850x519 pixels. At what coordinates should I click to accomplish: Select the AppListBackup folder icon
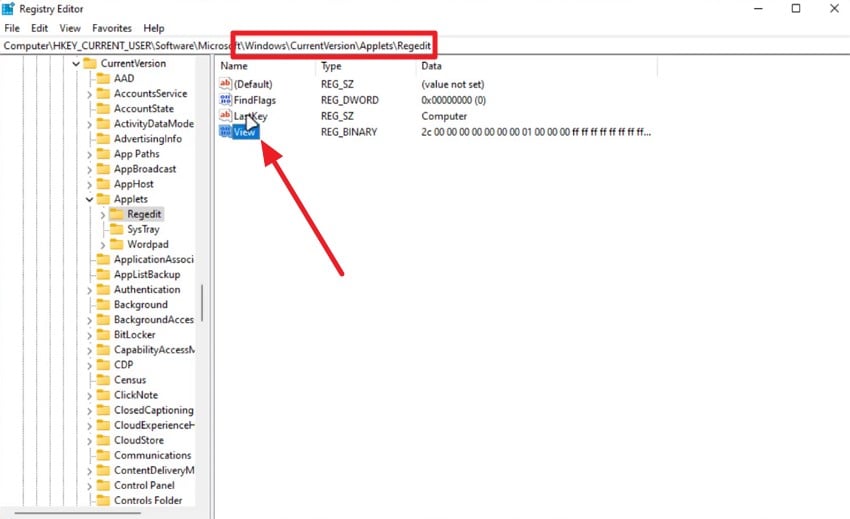pos(103,274)
